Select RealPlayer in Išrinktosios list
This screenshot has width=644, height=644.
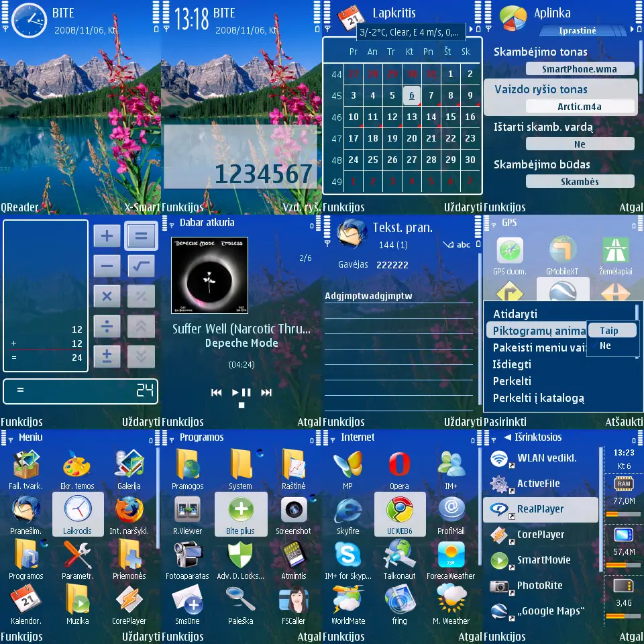541,509
